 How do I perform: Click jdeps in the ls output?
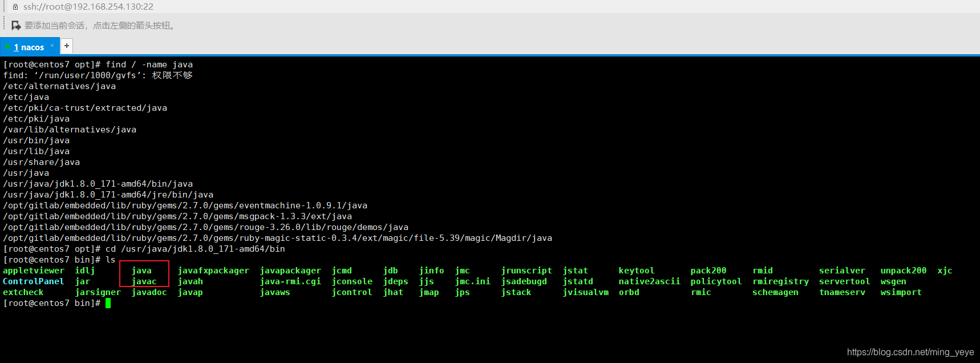pyautogui.click(x=396, y=281)
